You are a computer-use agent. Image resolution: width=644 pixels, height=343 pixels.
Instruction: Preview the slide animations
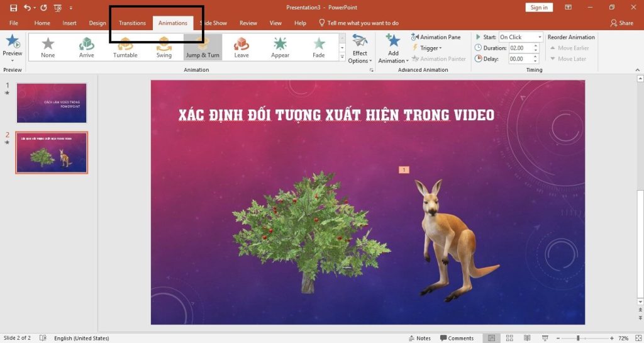tap(13, 48)
